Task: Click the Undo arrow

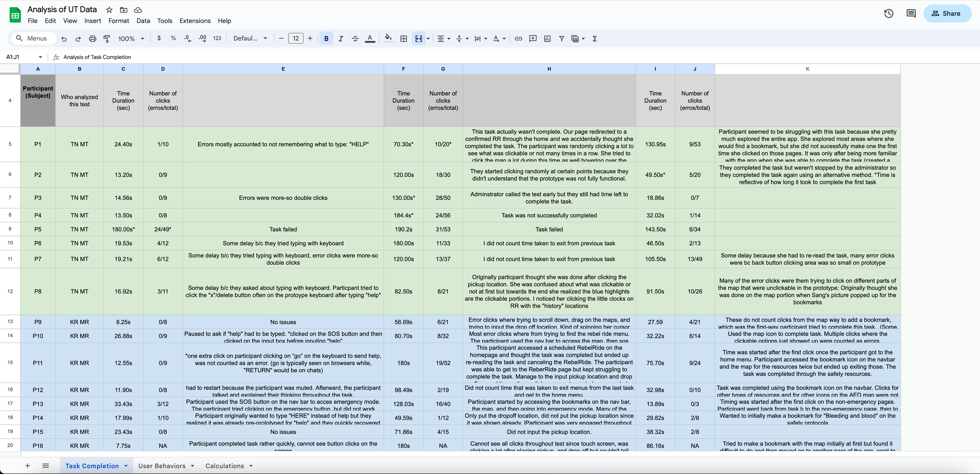Action: tap(64, 39)
